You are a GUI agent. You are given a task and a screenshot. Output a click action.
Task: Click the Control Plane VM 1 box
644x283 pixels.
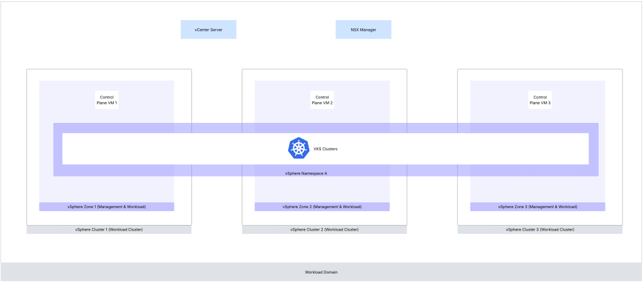(106, 100)
